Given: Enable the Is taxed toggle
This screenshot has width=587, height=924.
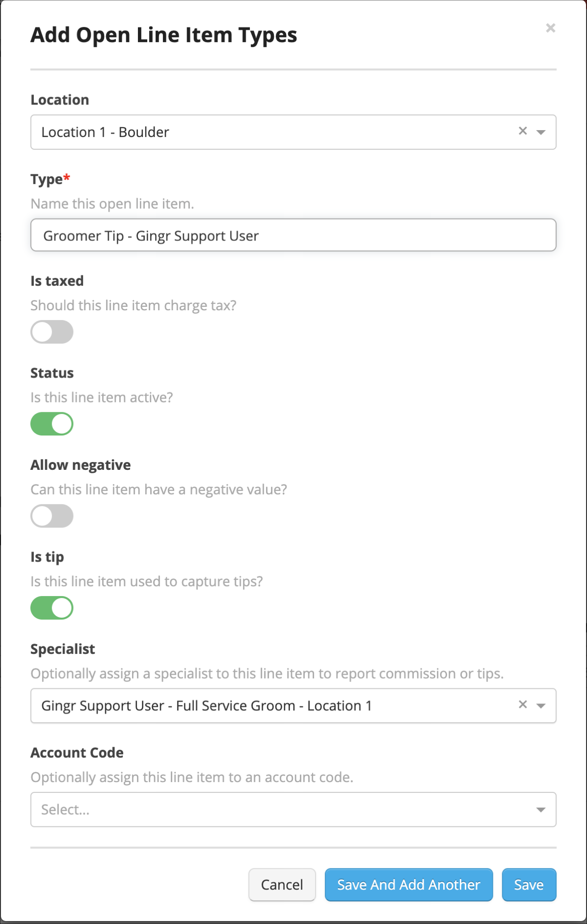Looking at the screenshot, I should [x=52, y=331].
